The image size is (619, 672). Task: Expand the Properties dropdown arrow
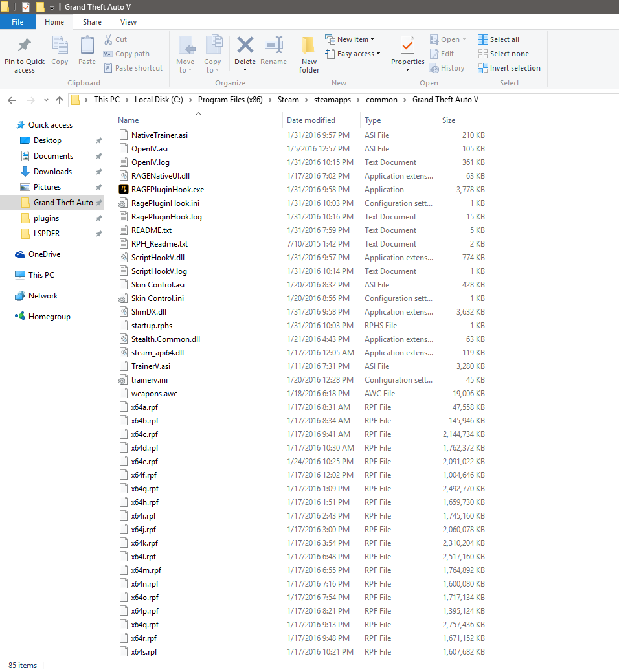point(408,70)
